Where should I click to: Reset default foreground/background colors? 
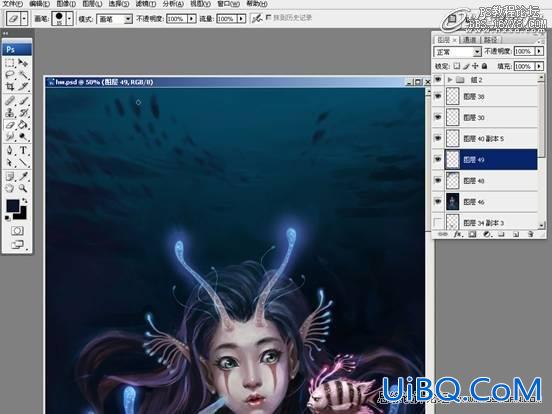pyautogui.click(x=7, y=218)
